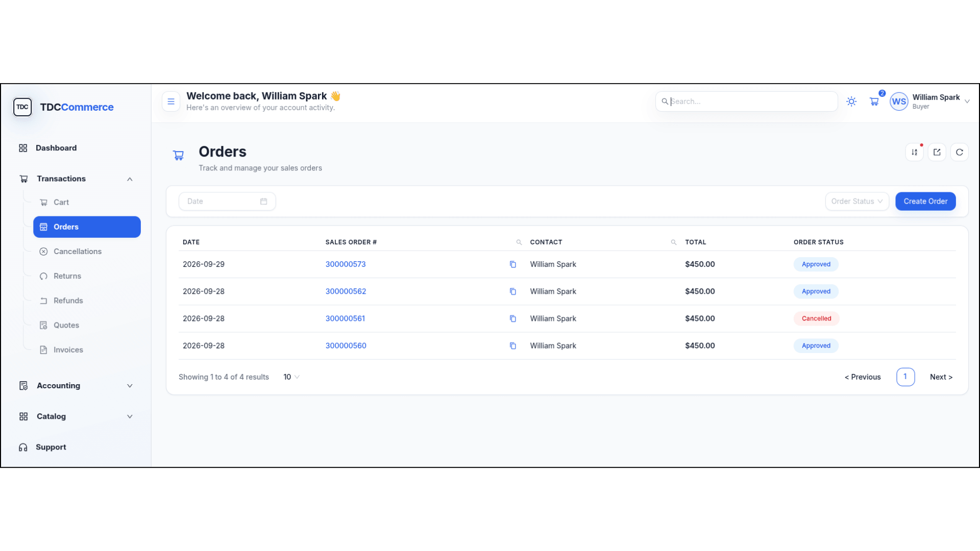Open the sort options icon
Viewport: 980px width, 551px height.
(915, 152)
